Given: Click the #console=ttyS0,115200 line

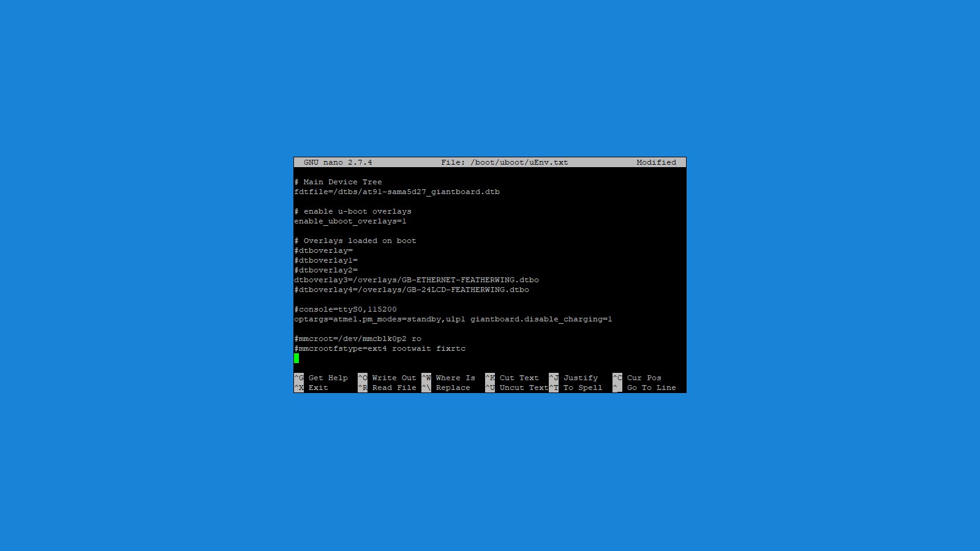Looking at the screenshot, I should point(345,309).
